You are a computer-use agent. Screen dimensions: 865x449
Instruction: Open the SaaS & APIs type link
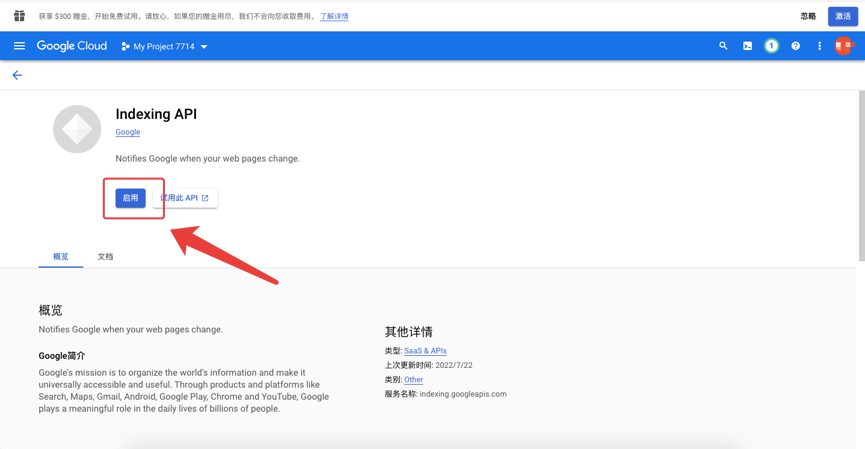tap(425, 351)
